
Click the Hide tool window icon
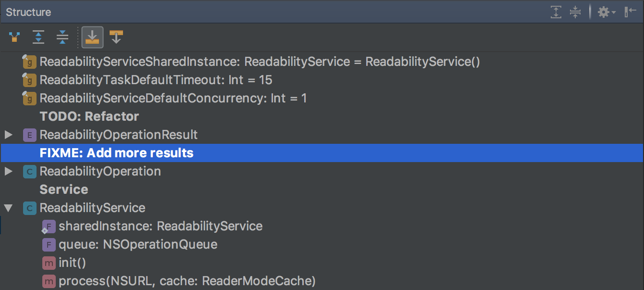coord(630,12)
